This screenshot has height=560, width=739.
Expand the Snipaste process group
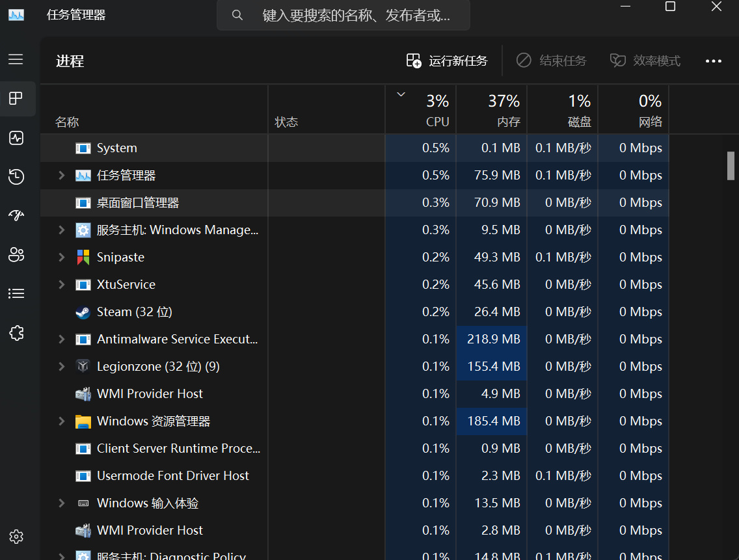[x=61, y=258]
